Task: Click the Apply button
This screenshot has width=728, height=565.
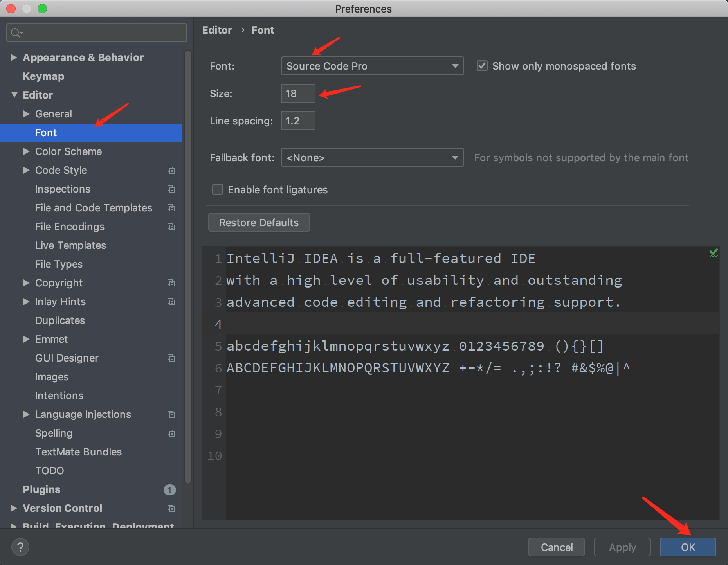Action: click(622, 547)
